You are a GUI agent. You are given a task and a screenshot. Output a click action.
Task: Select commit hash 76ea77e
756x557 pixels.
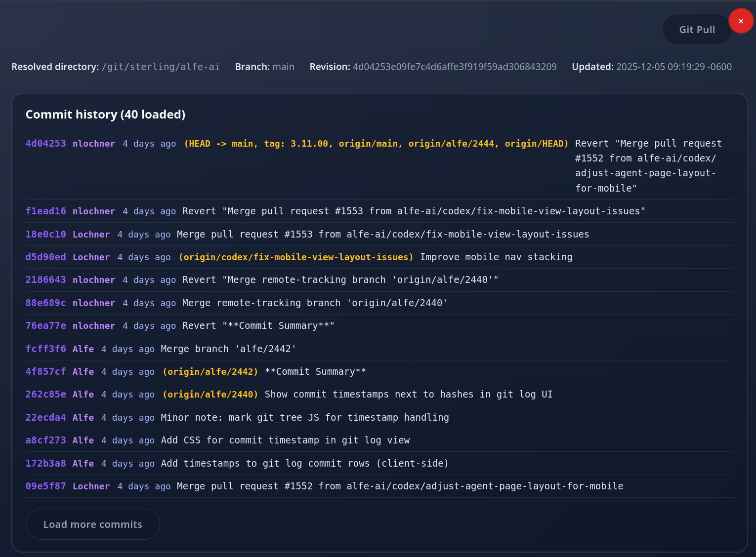coord(45,326)
